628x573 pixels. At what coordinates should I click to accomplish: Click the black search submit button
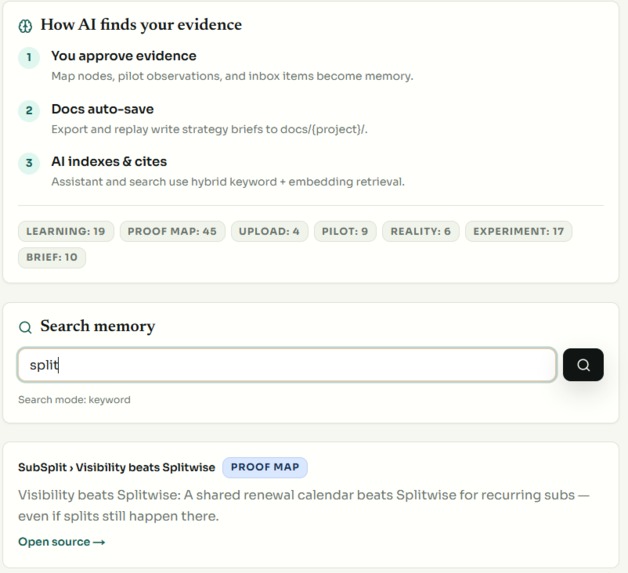(583, 365)
